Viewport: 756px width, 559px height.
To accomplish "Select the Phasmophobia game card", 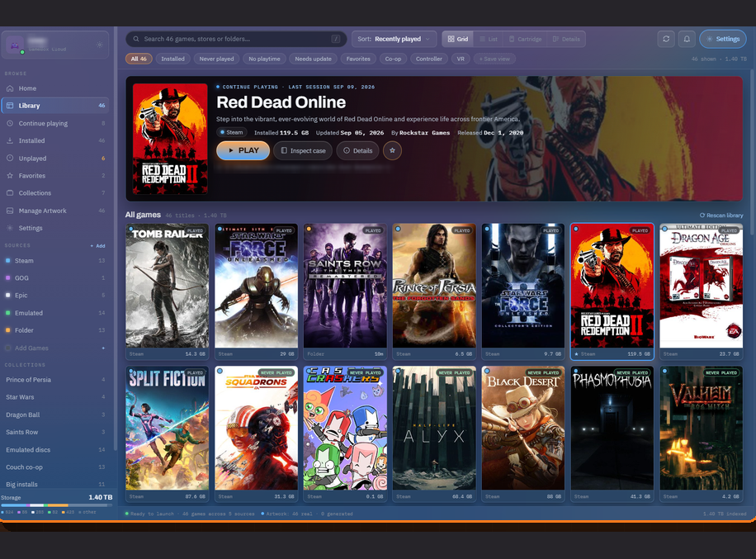I will [x=612, y=434].
